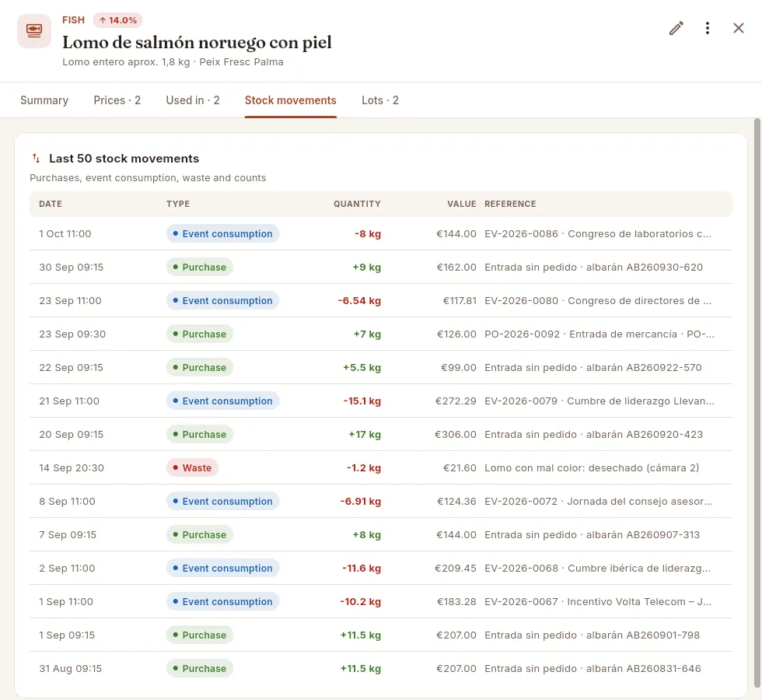The height and width of the screenshot is (700, 762).
Task: Click the €306.00 value
Action: (456, 435)
